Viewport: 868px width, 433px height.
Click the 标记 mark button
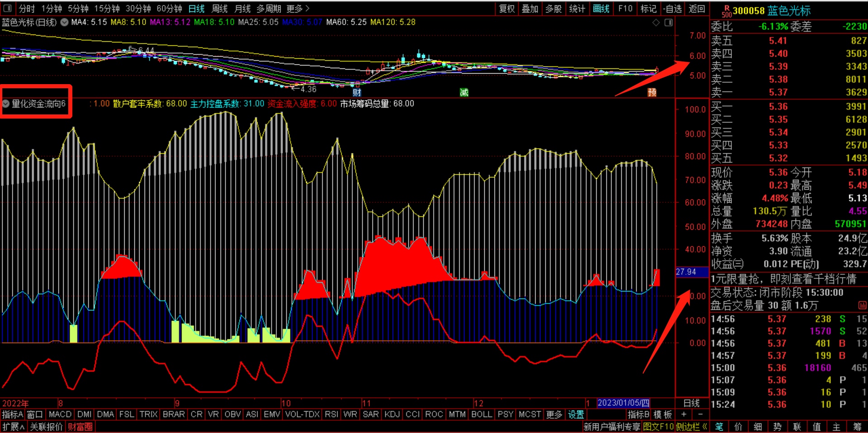649,9
